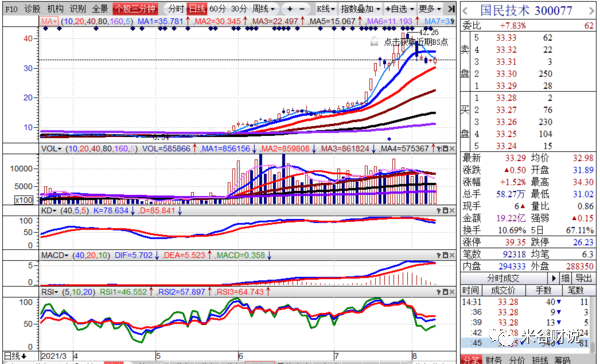
Task: Click the play arrow beside 分时成交
Action: tap(553, 278)
